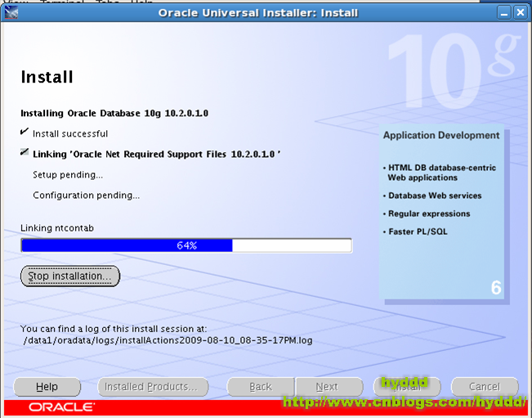532x418 pixels.
Task: Click the large 'Install' page title
Action: point(47,77)
